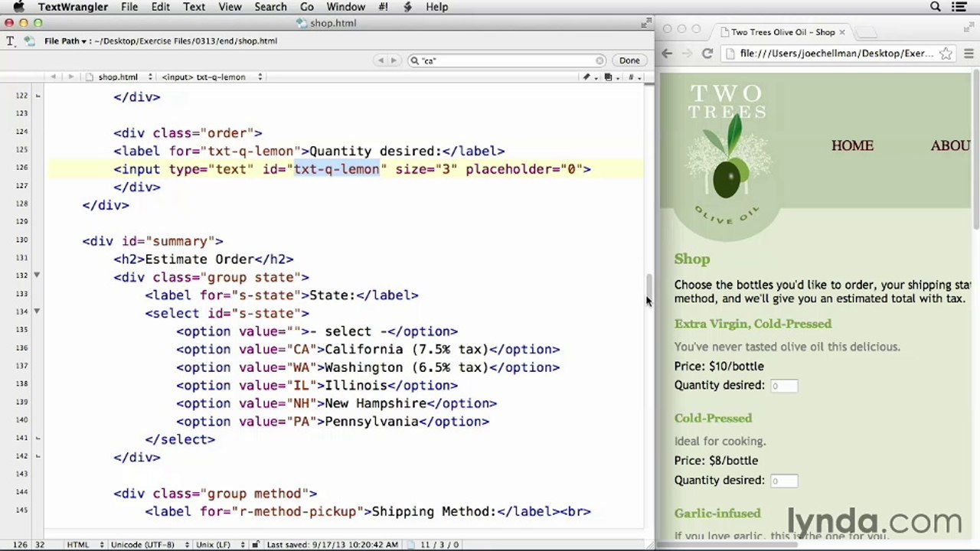The width and height of the screenshot is (980, 551).
Task: Close the Two Trees Olive Oil browser tab
Action: [x=841, y=32]
